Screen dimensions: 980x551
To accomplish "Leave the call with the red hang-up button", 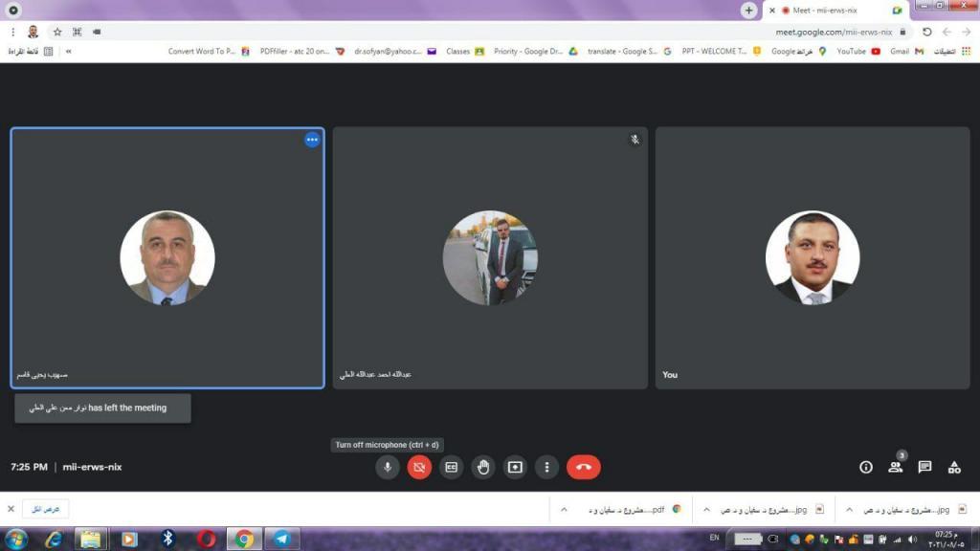I will [x=584, y=467].
